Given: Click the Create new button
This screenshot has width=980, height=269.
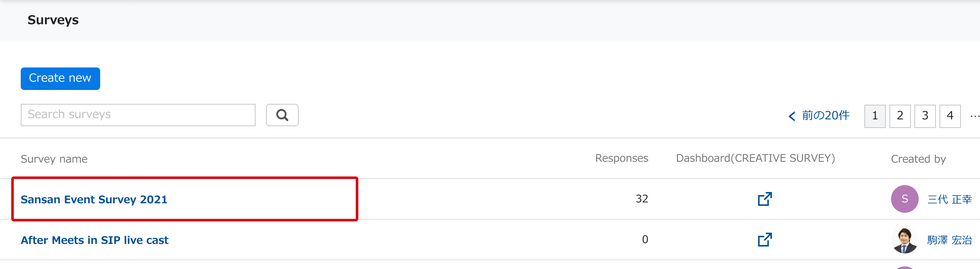Looking at the screenshot, I should coord(60,79).
